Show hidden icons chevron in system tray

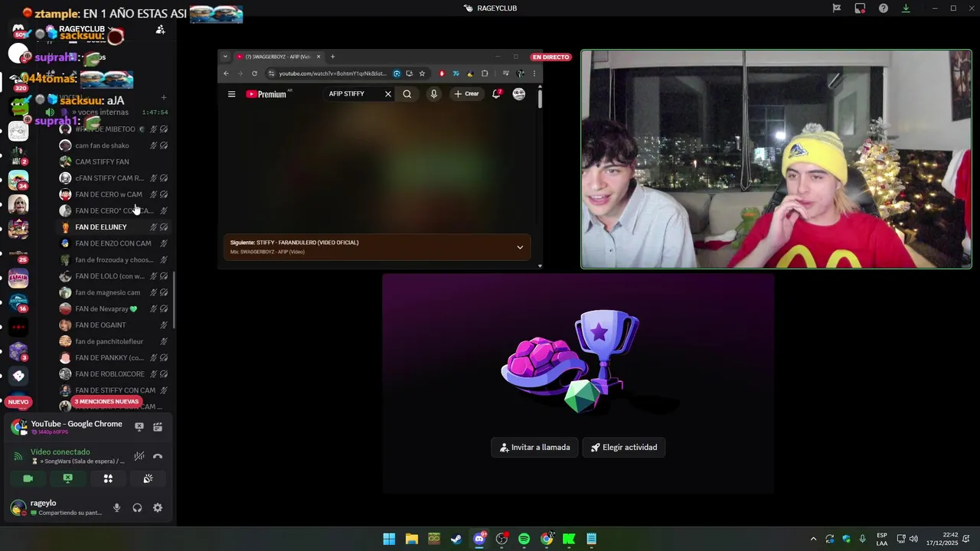coord(813,539)
